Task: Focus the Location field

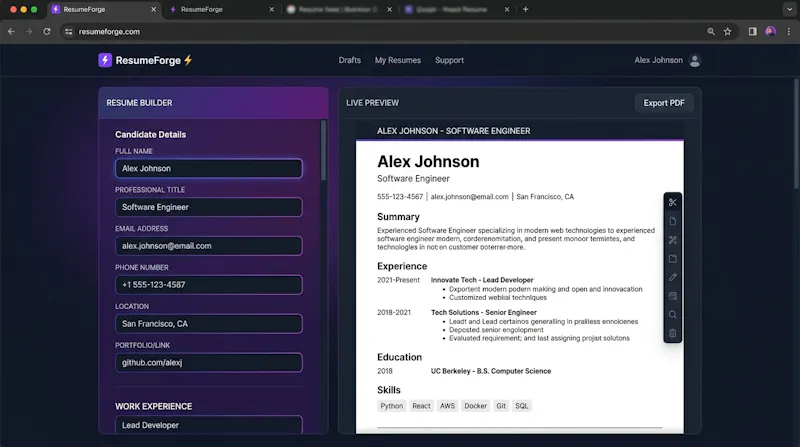Action: click(209, 324)
